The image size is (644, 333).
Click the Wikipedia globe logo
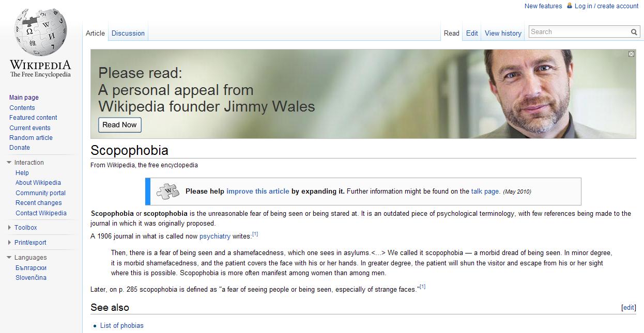pyautogui.click(x=40, y=33)
